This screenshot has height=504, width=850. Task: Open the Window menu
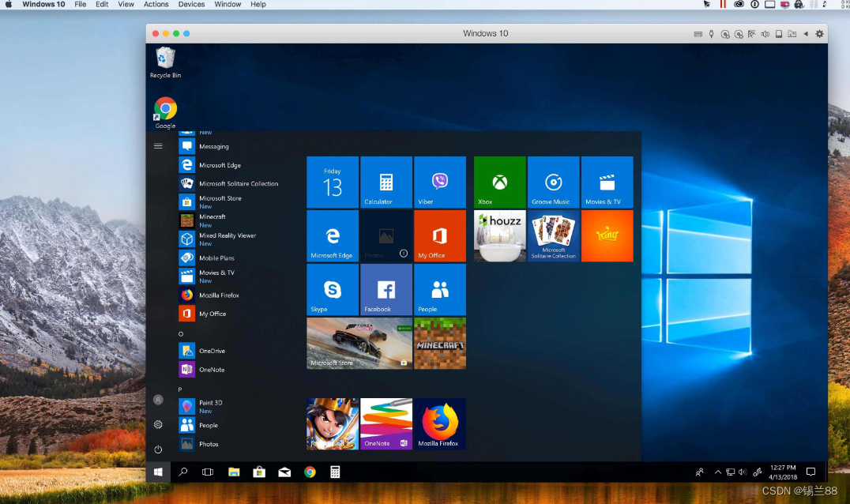coord(228,4)
